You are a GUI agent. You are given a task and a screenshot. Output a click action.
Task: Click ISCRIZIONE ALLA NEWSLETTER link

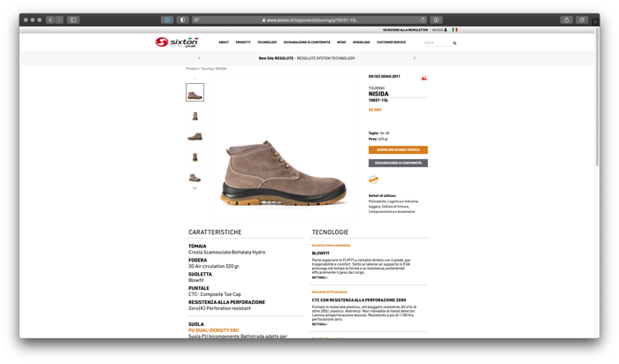point(405,29)
